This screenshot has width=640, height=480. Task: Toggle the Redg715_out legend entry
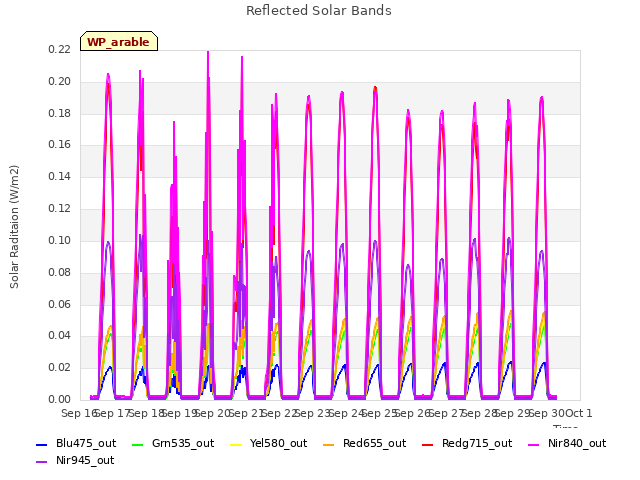[467, 444]
